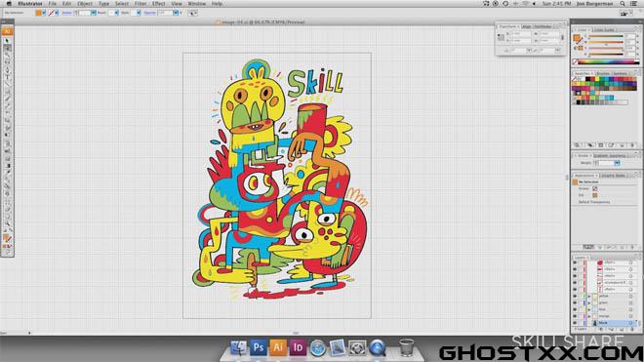The image size is (644, 362).
Task: Switch to the Pathfinder tab
Action: [x=543, y=26]
